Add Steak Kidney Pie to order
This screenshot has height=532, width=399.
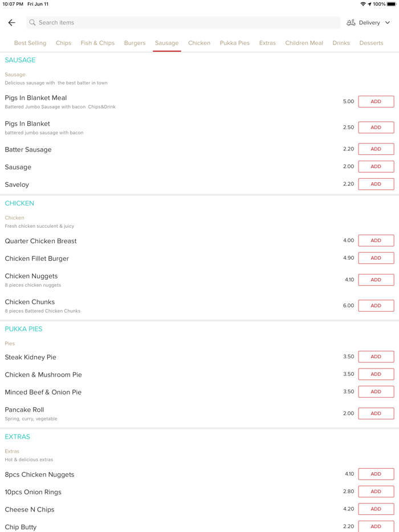pos(376,357)
